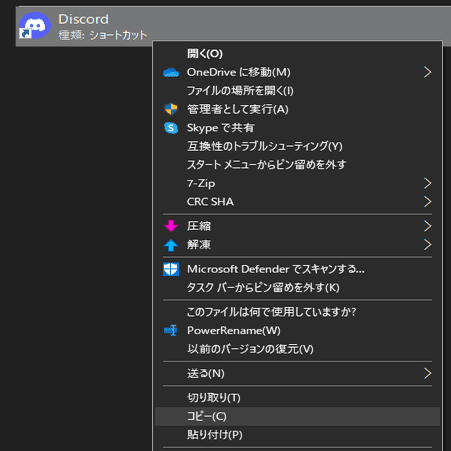Choose スタート メニューからピン留めを外す
This screenshot has height=451, width=451.
point(297,165)
